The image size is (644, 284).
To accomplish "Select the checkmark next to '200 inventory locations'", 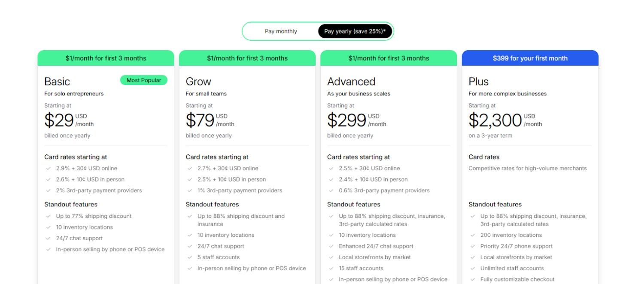I will (x=473, y=235).
